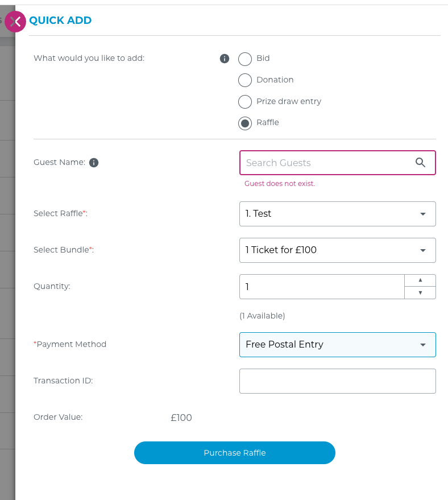
Task: Click the info icon next to Guest Name
Action: point(94,162)
